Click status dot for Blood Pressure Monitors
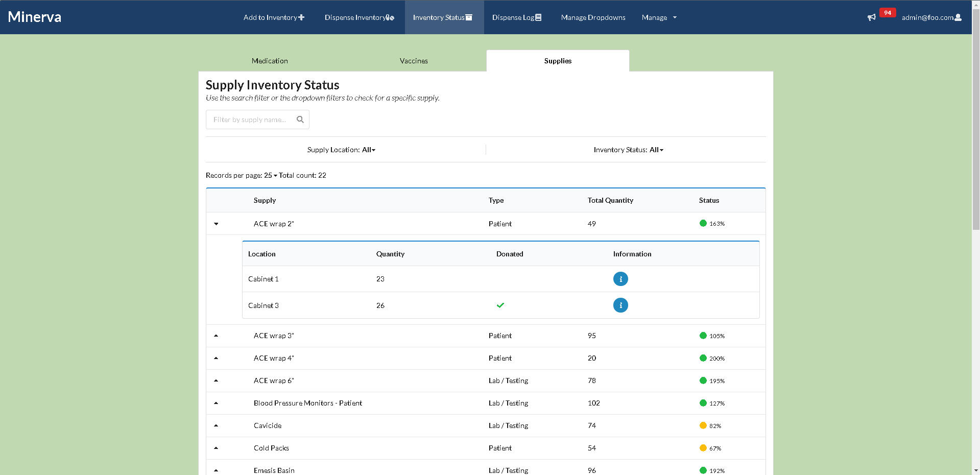This screenshot has height=475, width=980. (703, 403)
